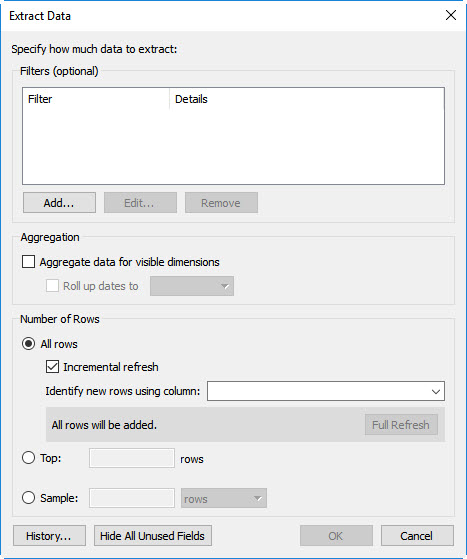Open the Roll up dates dropdown
This screenshot has height=559, width=467.
point(192,286)
